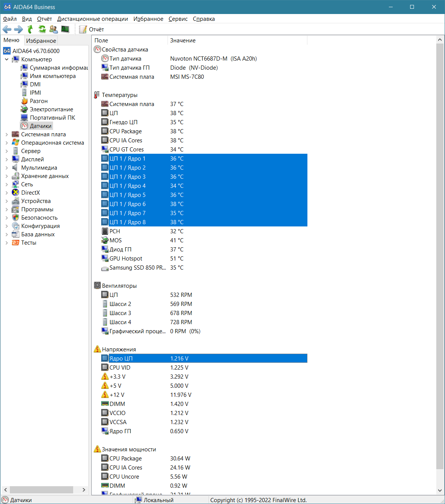The width and height of the screenshot is (445, 504).
Task: Click the MOS temperature row icon
Action: click(105, 240)
